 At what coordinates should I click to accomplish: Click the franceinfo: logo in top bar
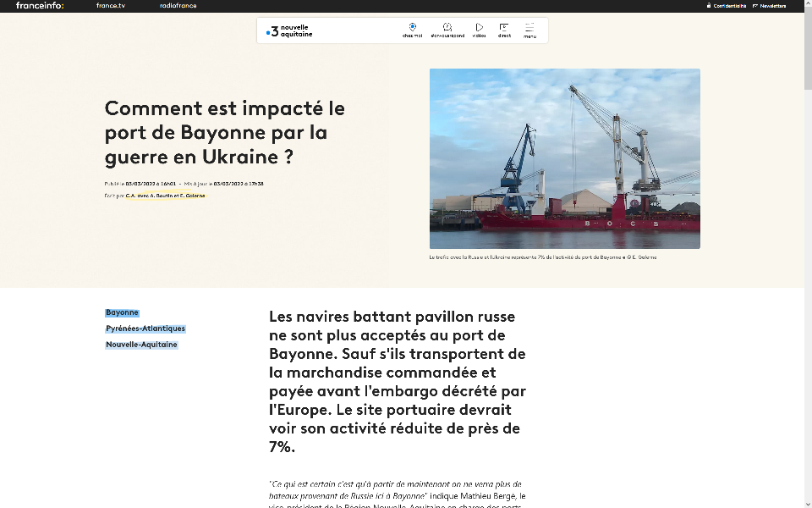pyautogui.click(x=40, y=6)
